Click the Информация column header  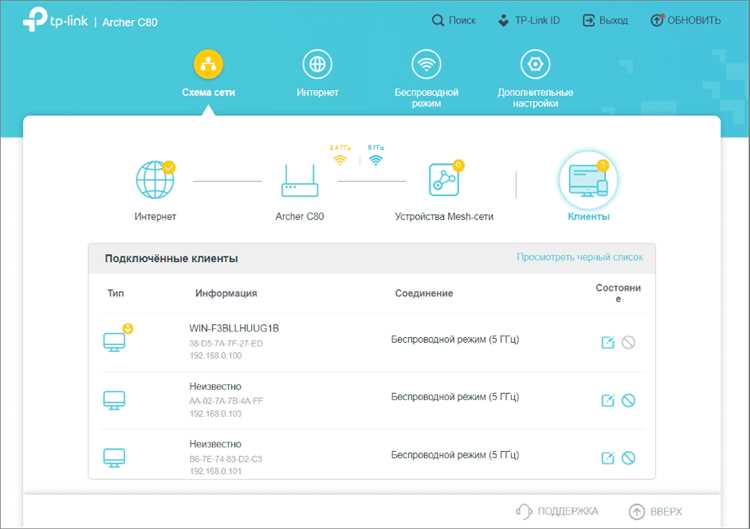click(x=226, y=293)
